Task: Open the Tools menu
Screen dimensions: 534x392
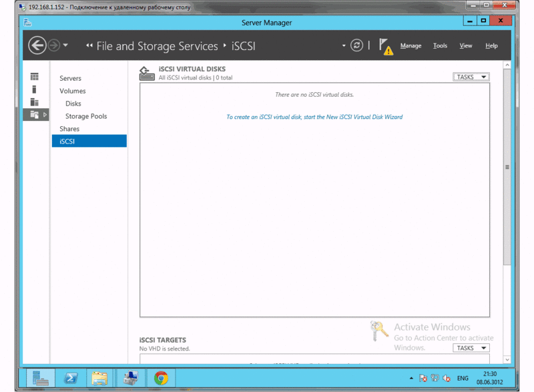Action: point(440,45)
